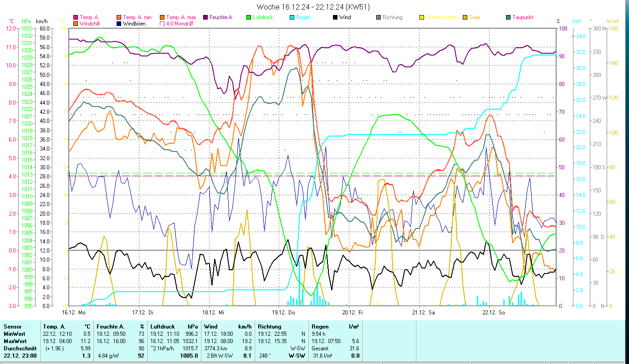The height and width of the screenshot is (364, 629).
Task: Click the maximum pressure value "1032.1"
Action: coord(189,341)
